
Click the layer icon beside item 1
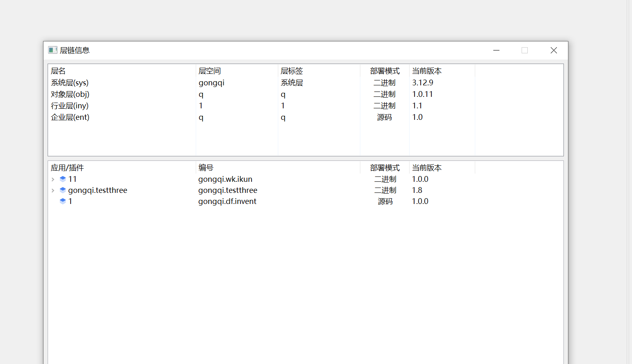pyautogui.click(x=63, y=201)
